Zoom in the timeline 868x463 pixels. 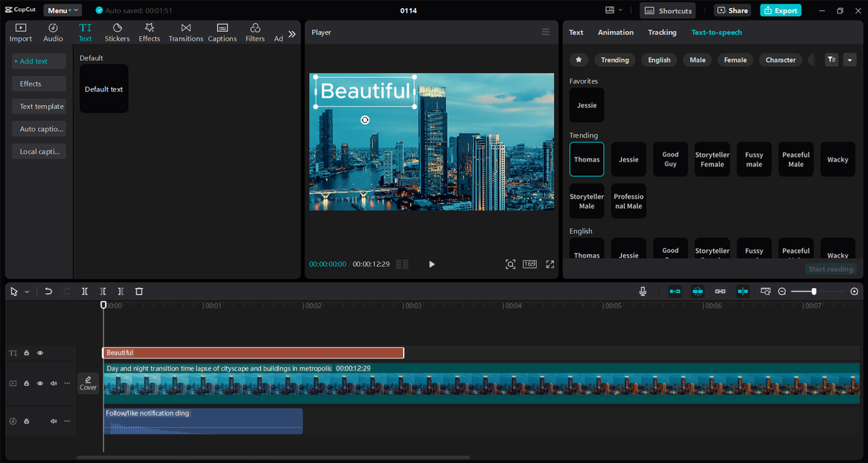[854, 291]
